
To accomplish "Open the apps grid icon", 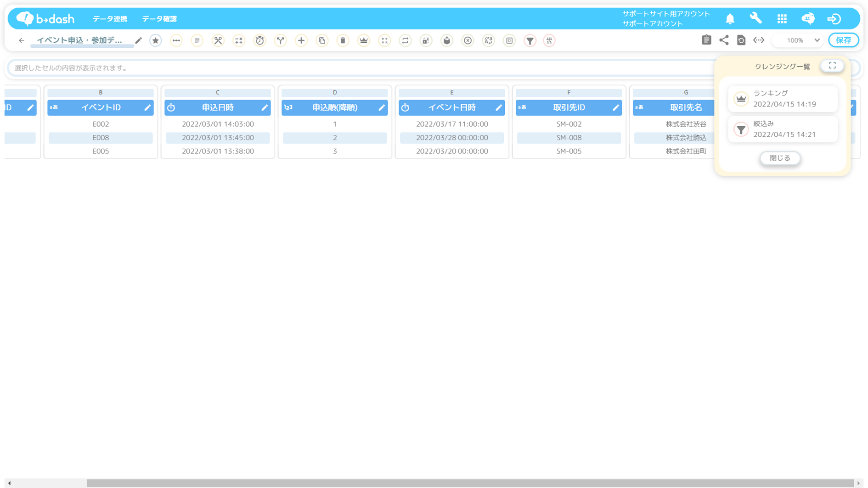I will 782,19.
